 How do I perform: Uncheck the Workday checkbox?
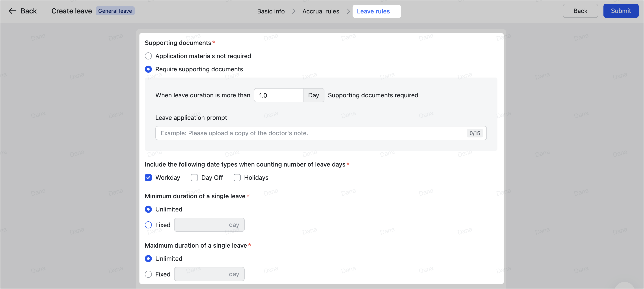pos(148,177)
